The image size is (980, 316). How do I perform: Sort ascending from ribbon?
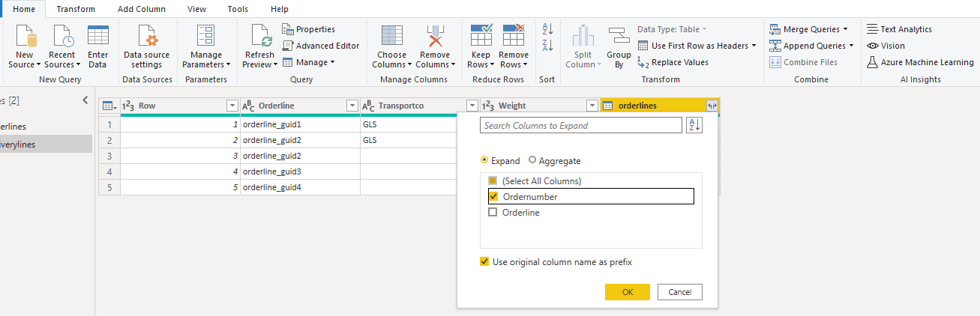[x=547, y=29]
